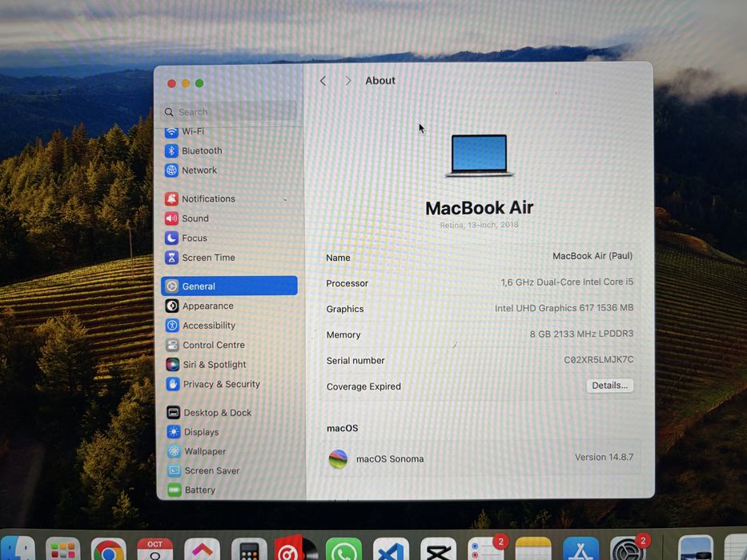This screenshot has width=747, height=560.
Task: Click the macOS Sonoma logo icon
Action: pyautogui.click(x=338, y=459)
